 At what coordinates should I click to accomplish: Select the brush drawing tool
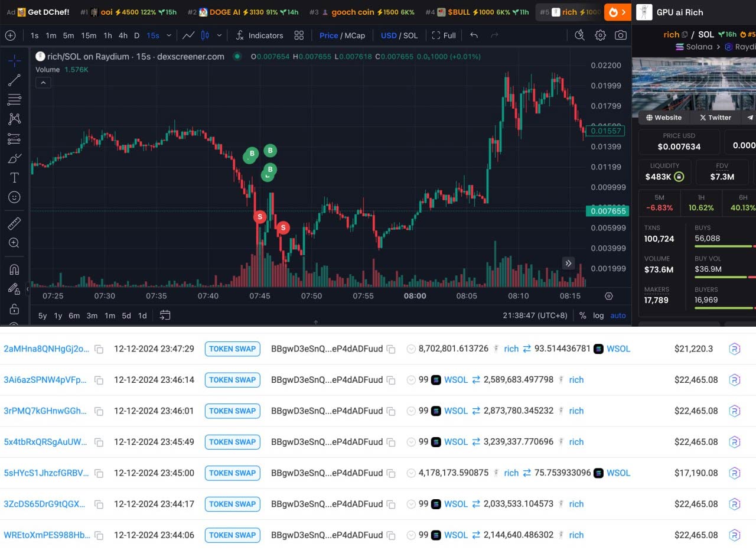[x=14, y=158]
